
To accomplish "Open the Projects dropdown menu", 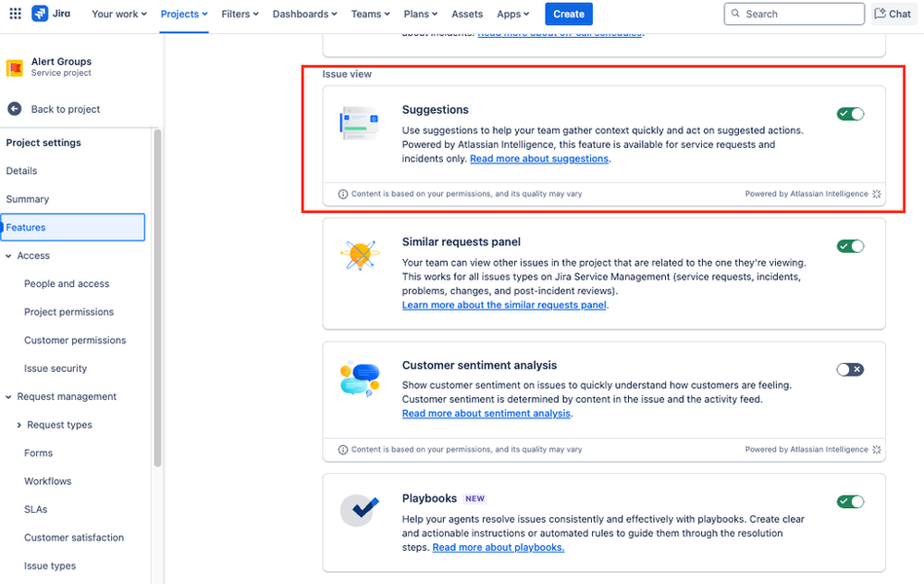I will pos(184,14).
